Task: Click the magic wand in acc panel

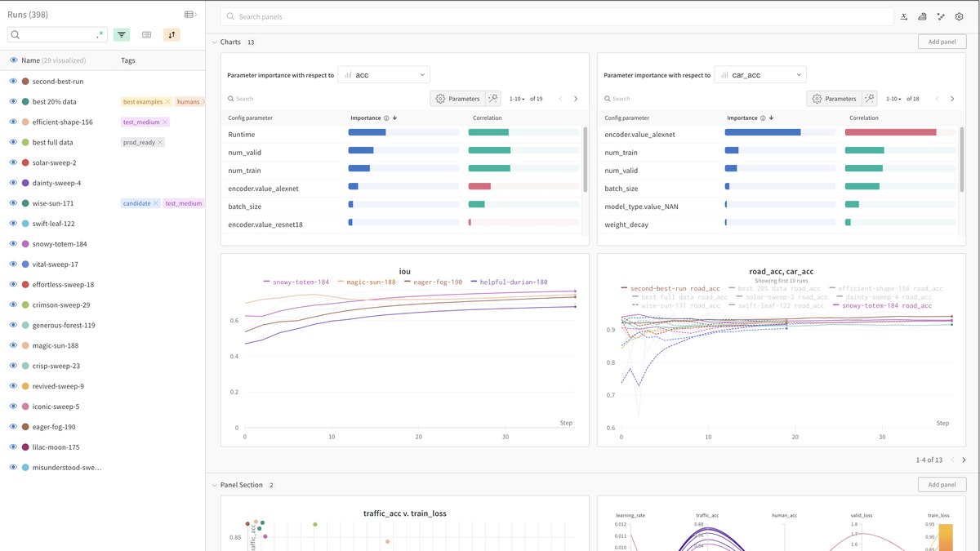Action: click(x=492, y=99)
